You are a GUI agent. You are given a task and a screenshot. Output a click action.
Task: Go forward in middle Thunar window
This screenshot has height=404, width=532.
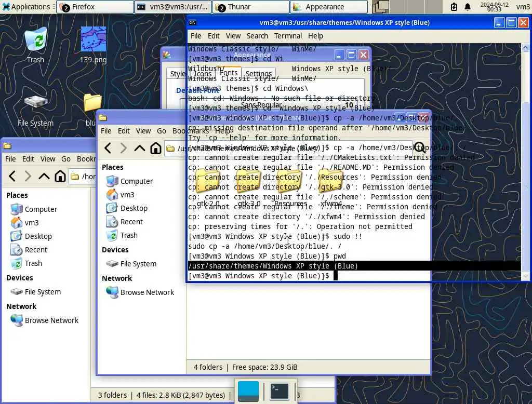pyautogui.click(x=124, y=148)
